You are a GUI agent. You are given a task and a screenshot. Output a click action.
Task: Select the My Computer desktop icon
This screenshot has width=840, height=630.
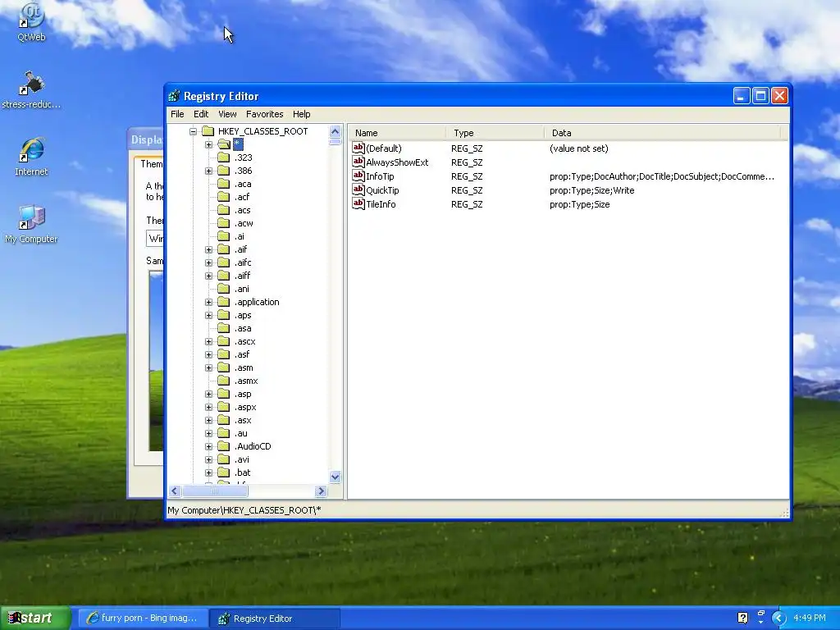[32, 217]
